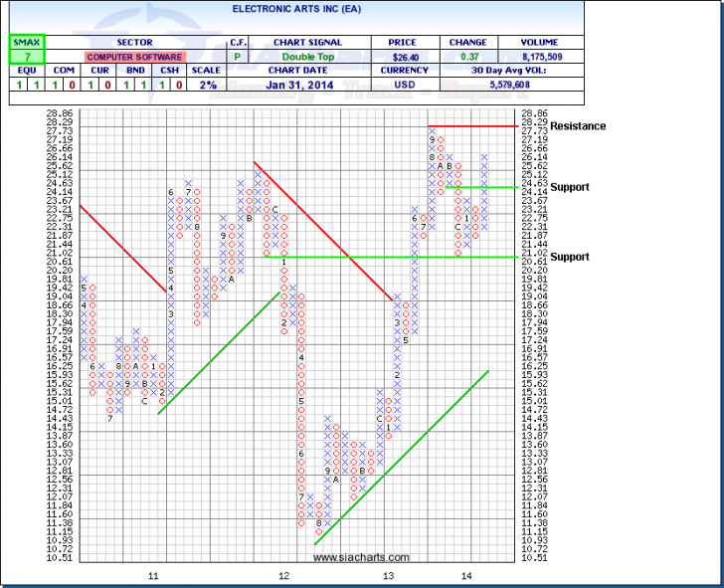Click year 12 on the x-axis

pos(283,576)
